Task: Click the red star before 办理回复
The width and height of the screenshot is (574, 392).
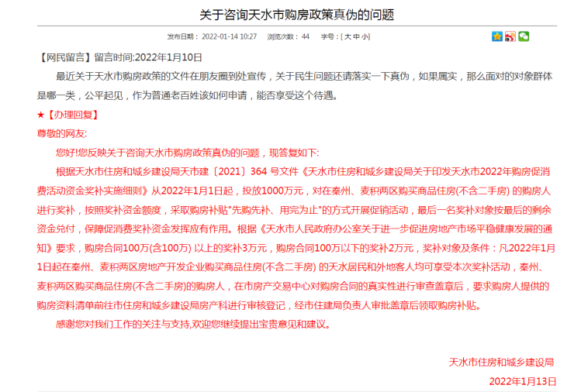Action: [x=40, y=115]
